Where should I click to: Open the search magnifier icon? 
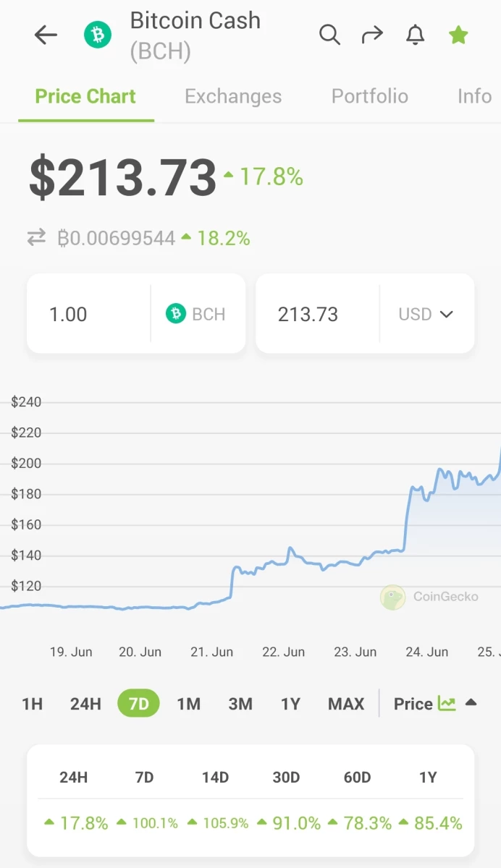pos(329,34)
